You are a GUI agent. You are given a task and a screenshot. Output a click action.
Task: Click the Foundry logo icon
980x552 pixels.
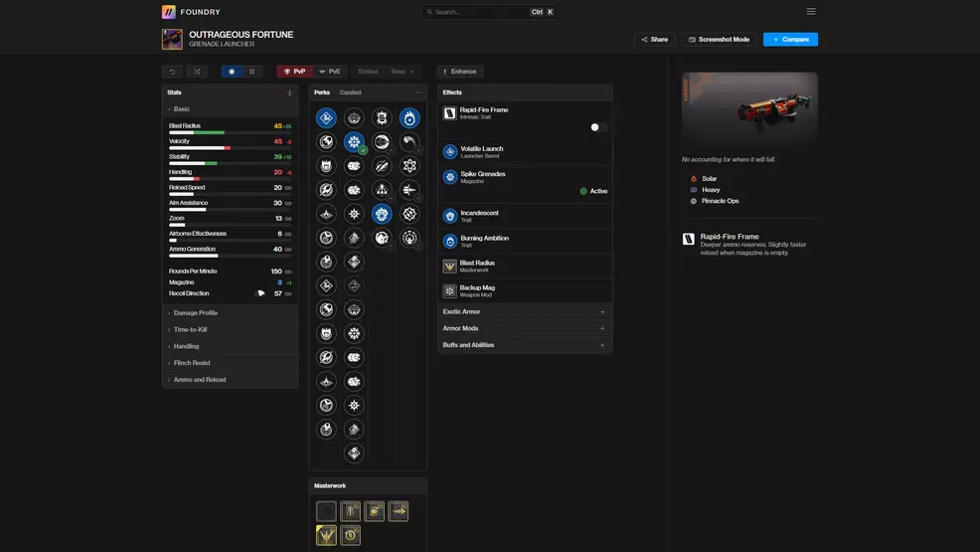click(x=168, y=12)
